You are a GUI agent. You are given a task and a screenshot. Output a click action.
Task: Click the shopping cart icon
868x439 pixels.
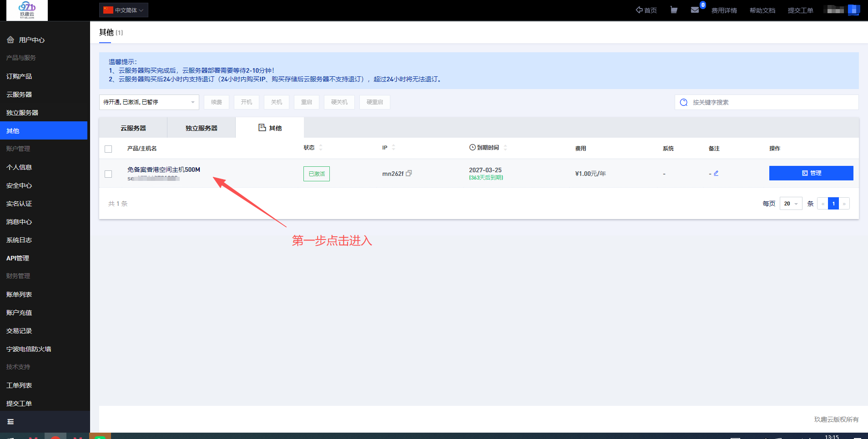674,10
